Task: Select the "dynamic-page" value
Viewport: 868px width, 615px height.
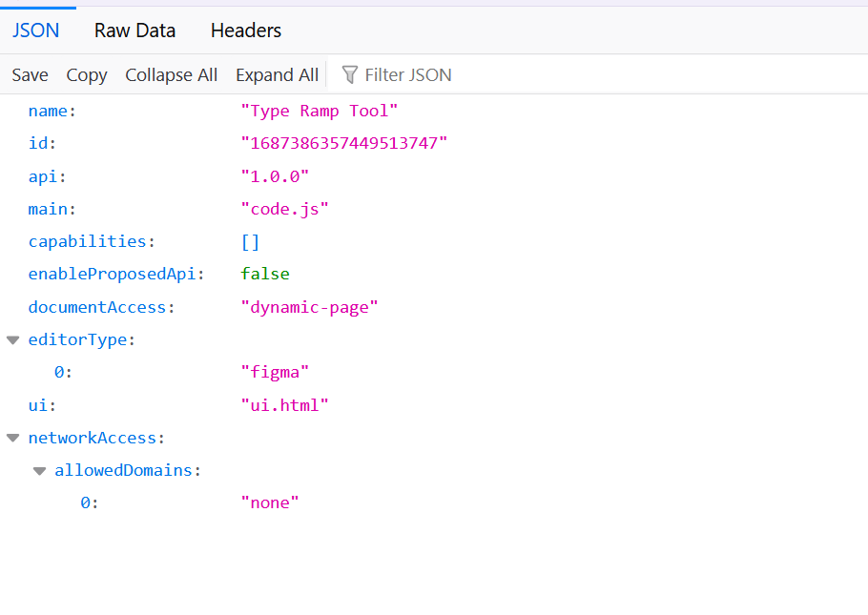Action: point(309,307)
